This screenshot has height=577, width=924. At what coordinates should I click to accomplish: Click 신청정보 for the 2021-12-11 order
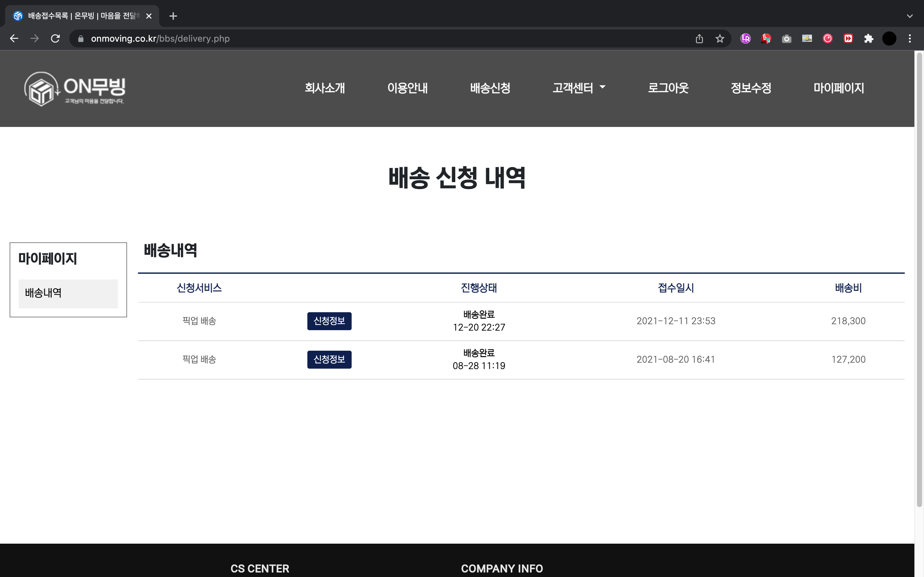(329, 321)
